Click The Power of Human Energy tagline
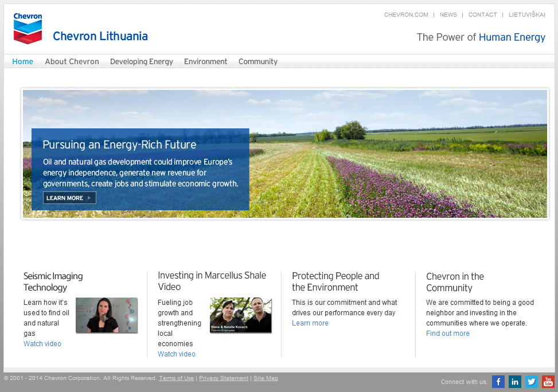The image size is (558, 392). [481, 37]
